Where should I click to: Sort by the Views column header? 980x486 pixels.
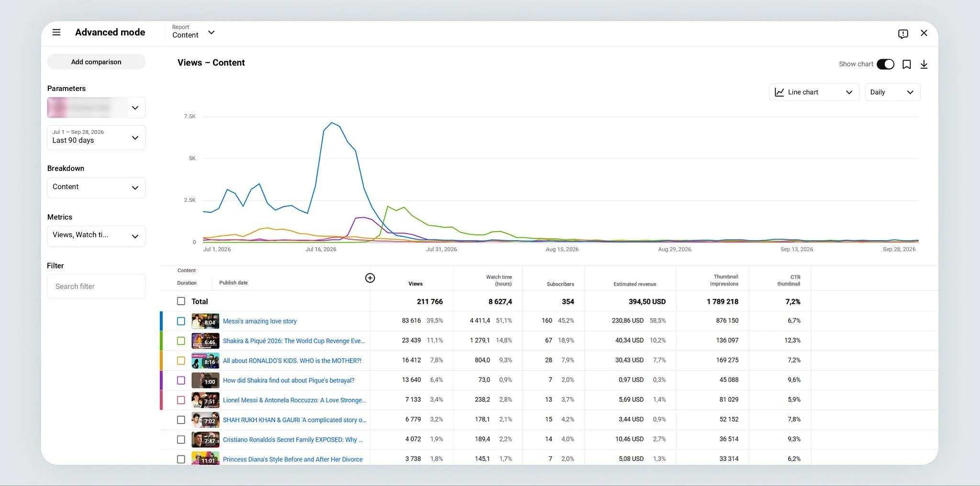pyautogui.click(x=415, y=284)
